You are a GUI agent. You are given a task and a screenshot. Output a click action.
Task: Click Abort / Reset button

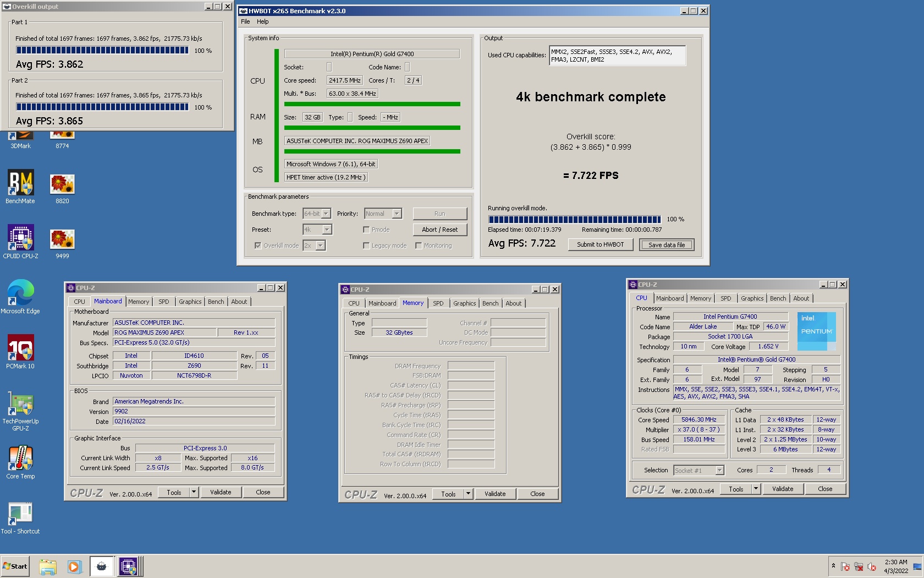click(x=440, y=230)
